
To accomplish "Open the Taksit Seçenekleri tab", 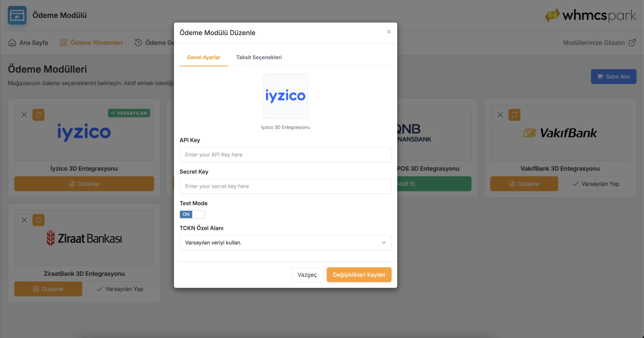I will click(259, 57).
